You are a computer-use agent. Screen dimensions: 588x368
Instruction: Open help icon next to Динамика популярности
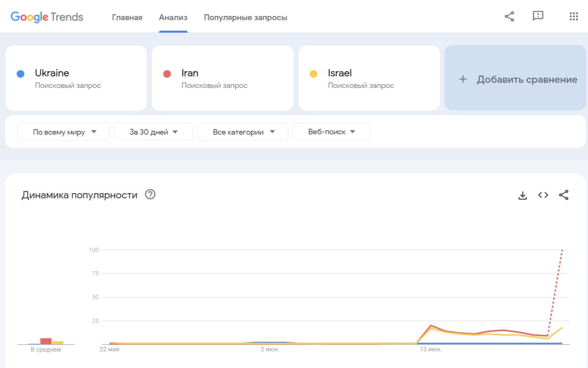tap(150, 195)
